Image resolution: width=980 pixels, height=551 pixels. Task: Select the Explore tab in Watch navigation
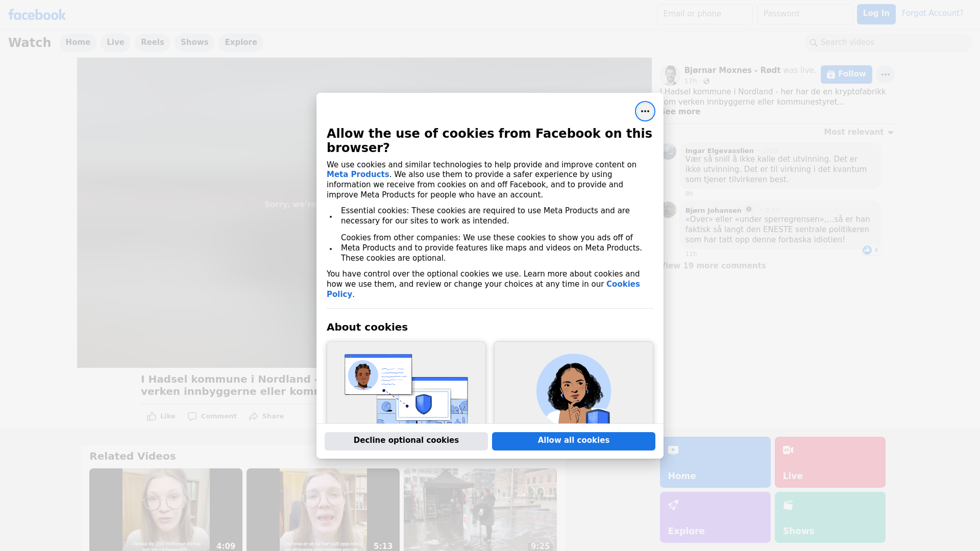(241, 42)
